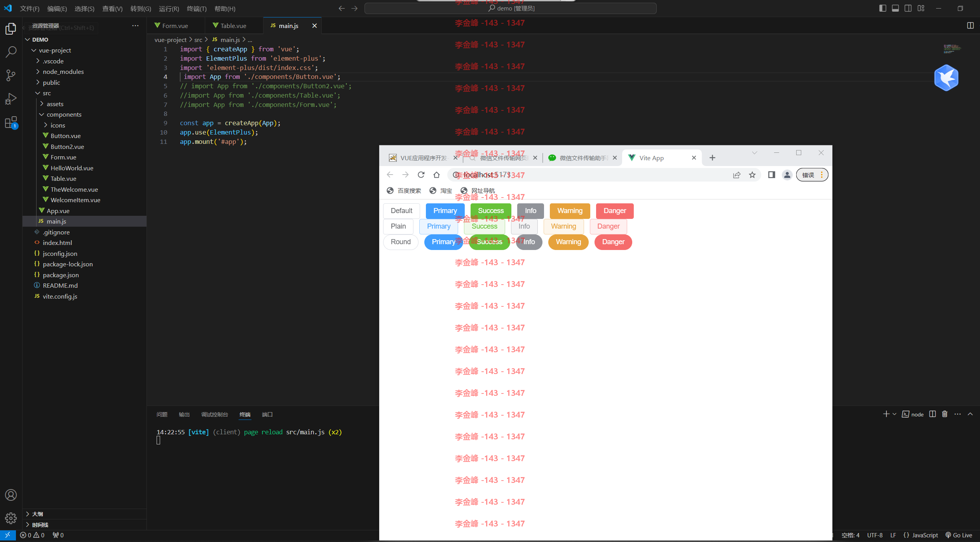Expand the node_modules folder
This screenshot has height=542, width=980.
click(x=38, y=72)
